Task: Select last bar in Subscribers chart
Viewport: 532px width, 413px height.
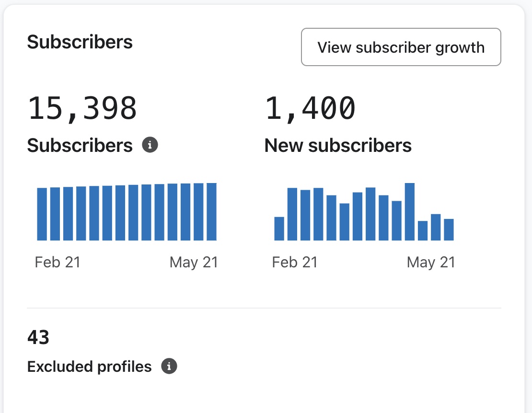Action: (x=211, y=211)
